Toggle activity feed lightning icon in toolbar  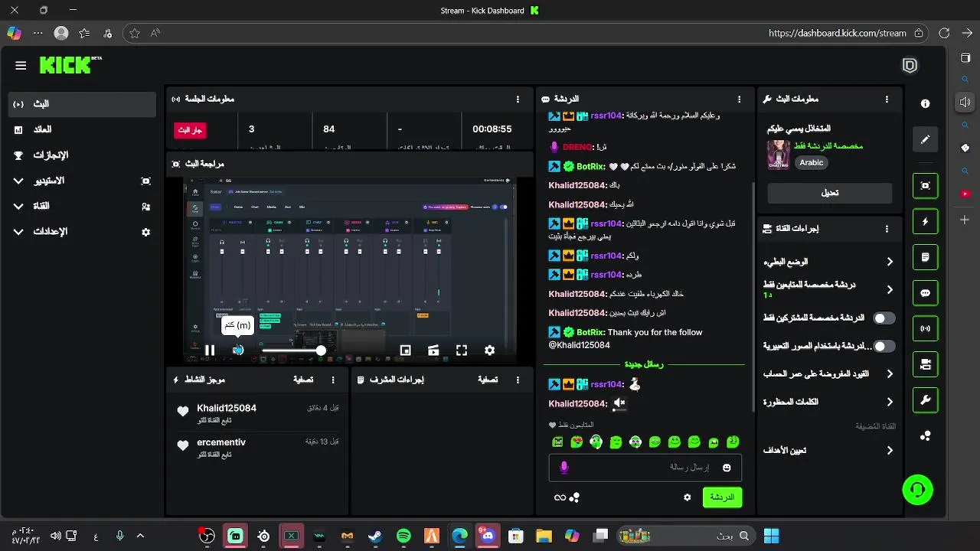pyautogui.click(x=925, y=222)
